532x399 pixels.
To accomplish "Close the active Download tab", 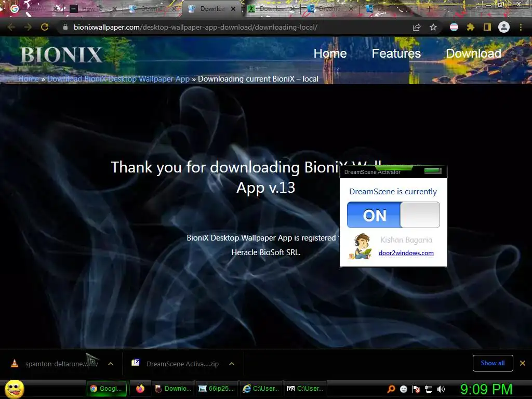I will pos(233,9).
